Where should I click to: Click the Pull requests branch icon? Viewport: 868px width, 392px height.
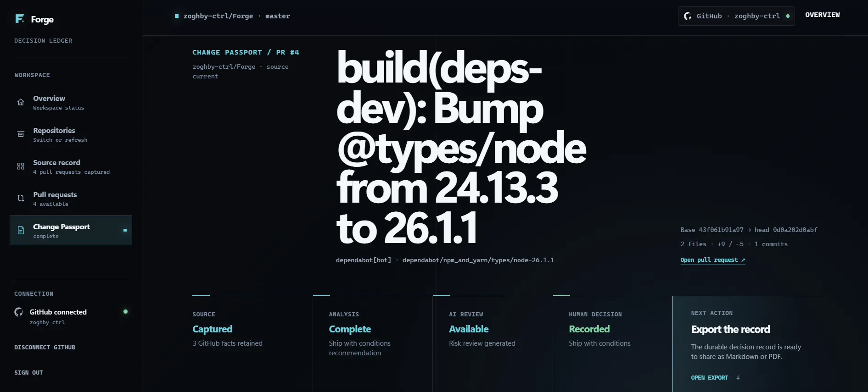21,199
